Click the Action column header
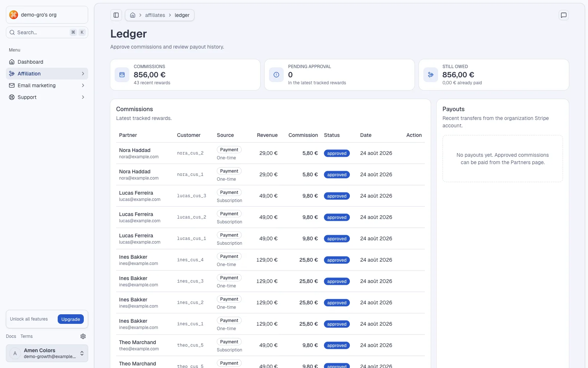 click(414, 135)
